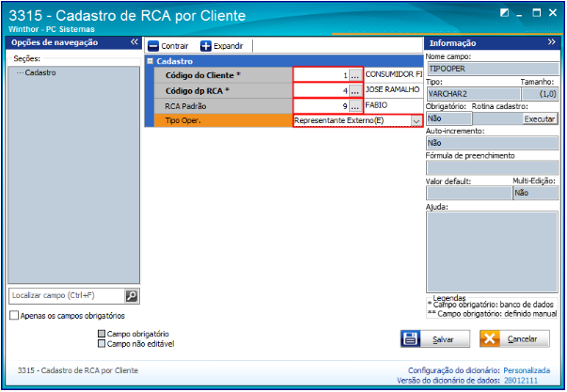Click the Personalizada dictionary configuration link
Screen dimensions: 567x392
tap(527, 370)
